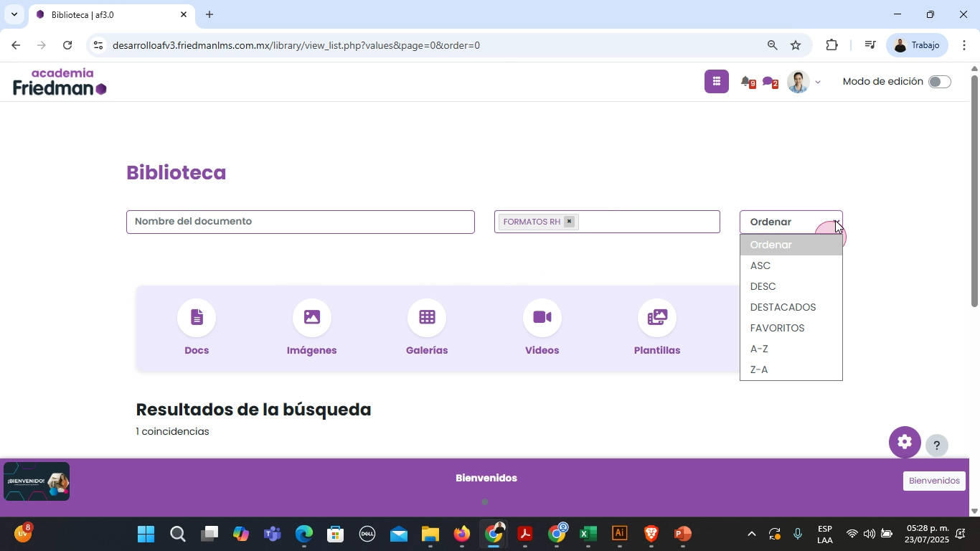
Task: Open Excel from the taskbar
Action: pos(588,534)
